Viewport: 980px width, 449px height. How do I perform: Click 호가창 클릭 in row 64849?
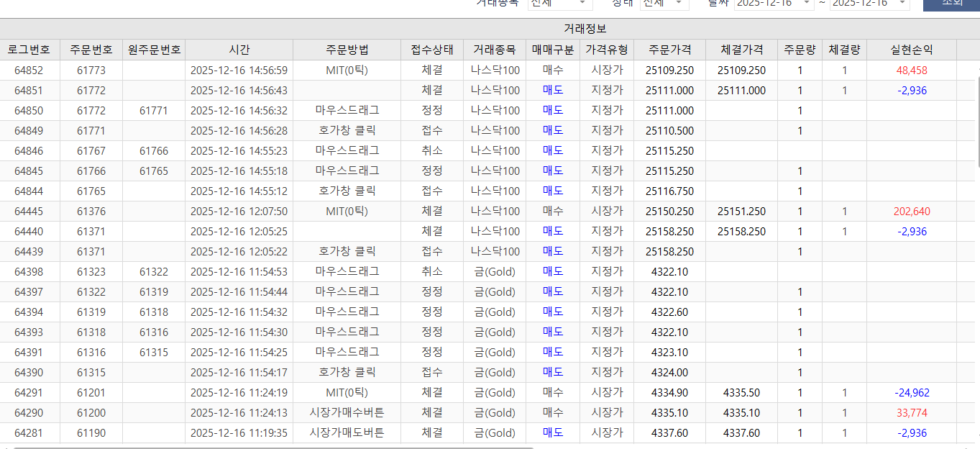[x=347, y=131]
